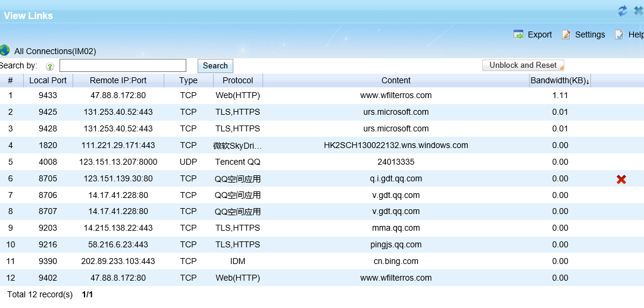This screenshot has height=308, width=644.
Task: Select Tencent QQ protocol cell
Action: [238, 162]
